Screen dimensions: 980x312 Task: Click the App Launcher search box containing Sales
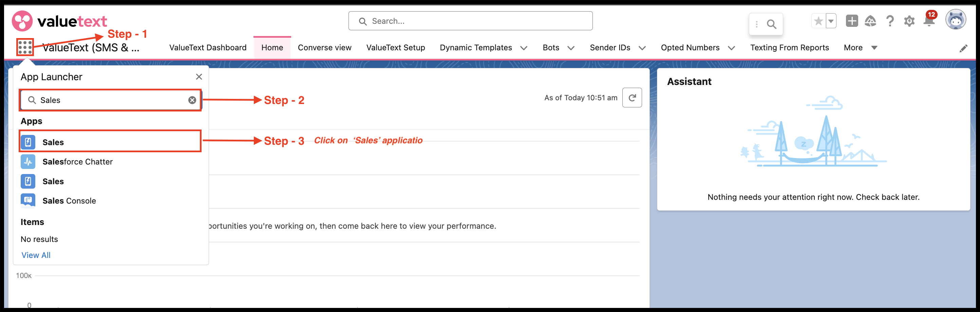click(110, 100)
